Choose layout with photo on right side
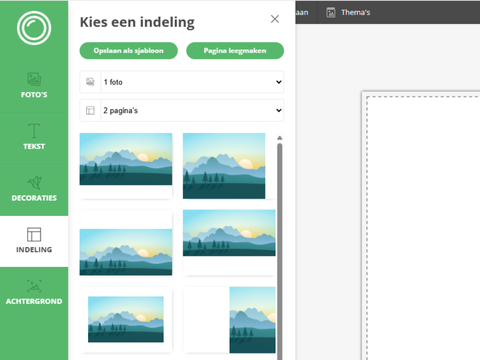Screen dimensions: 480x360 tap(229, 320)
